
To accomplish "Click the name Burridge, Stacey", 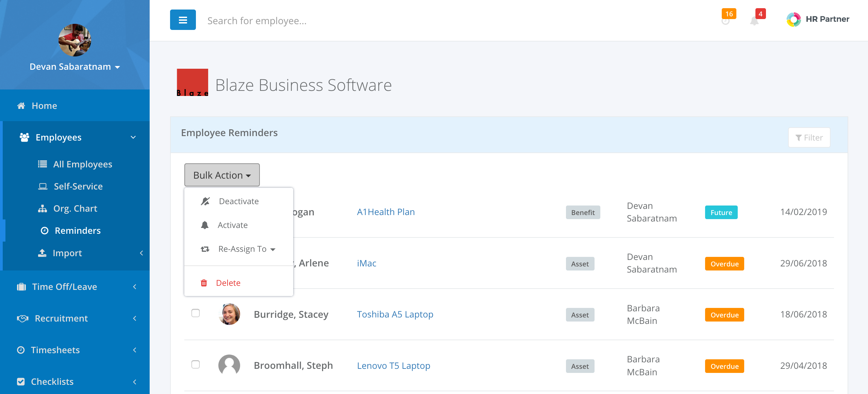I will coord(291,314).
